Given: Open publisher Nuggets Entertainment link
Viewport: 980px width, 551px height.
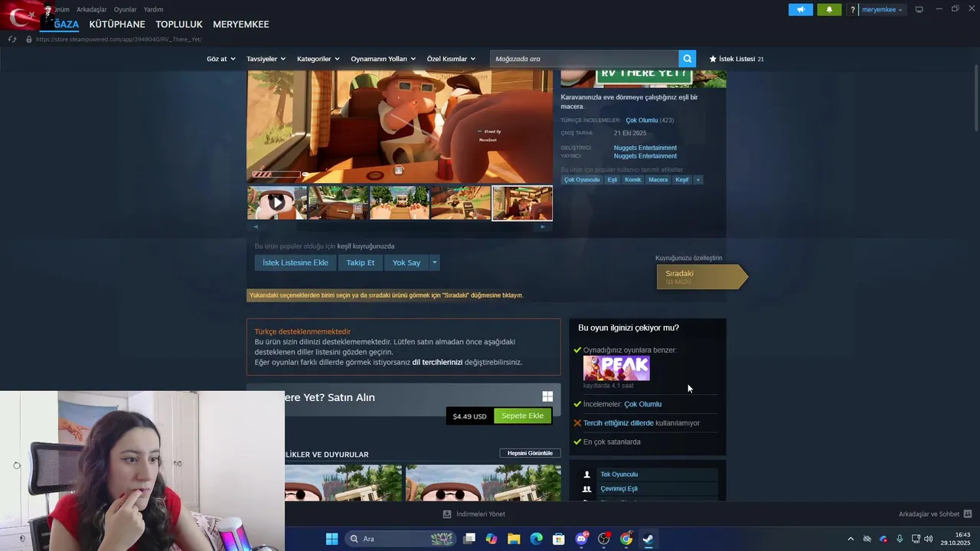Looking at the screenshot, I should 645,156.
